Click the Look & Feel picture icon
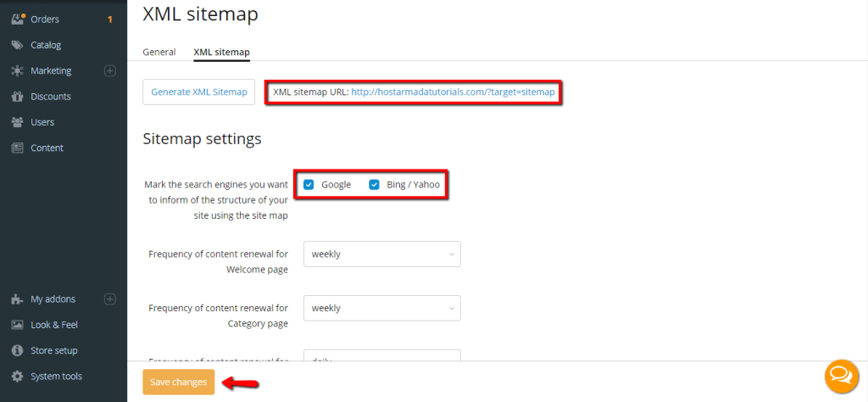 click(17, 325)
